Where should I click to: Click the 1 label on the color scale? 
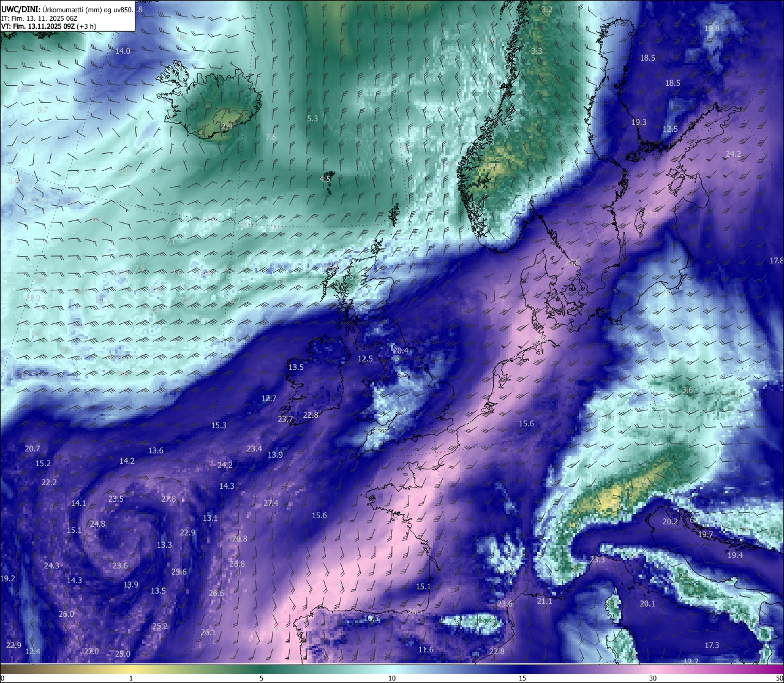[131, 678]
